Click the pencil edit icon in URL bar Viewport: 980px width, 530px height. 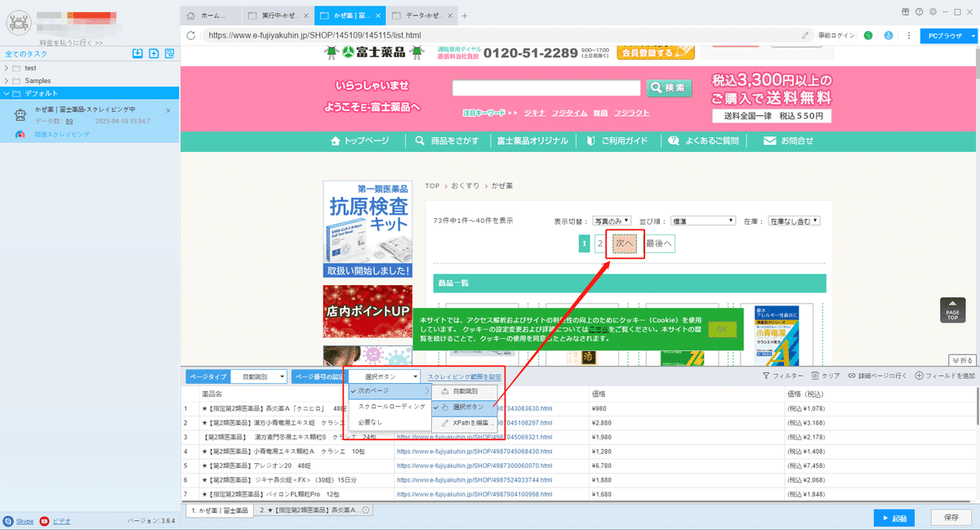point(806,36)
